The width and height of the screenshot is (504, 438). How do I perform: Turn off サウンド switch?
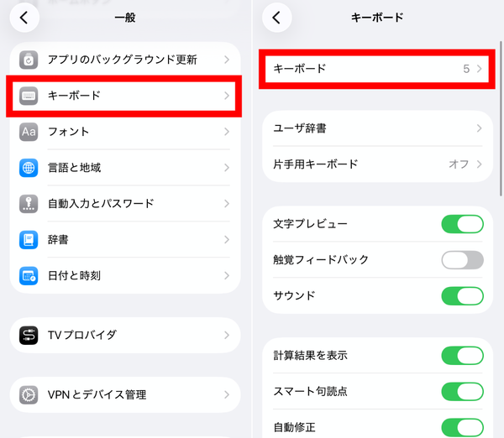(x=462, y=296)
